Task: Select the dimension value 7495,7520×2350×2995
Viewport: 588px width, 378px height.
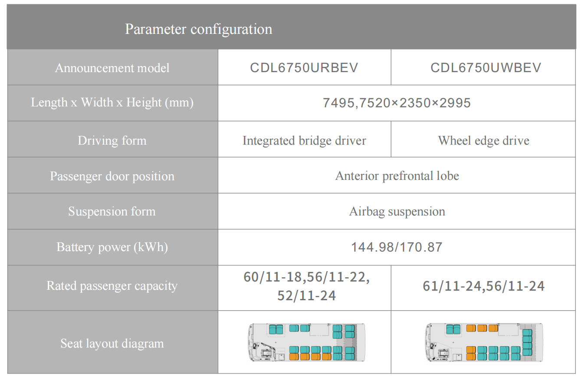Action: 396,103
